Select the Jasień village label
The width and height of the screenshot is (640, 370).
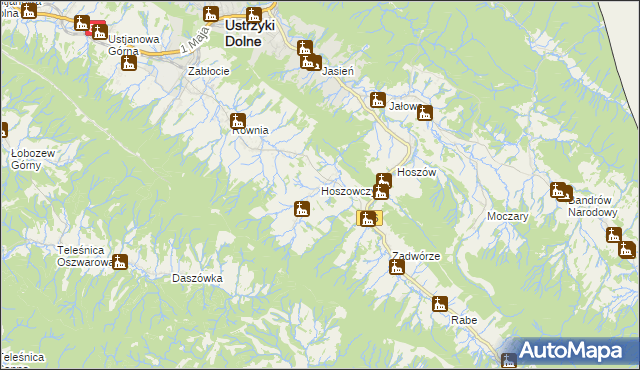tap(338, 71)
